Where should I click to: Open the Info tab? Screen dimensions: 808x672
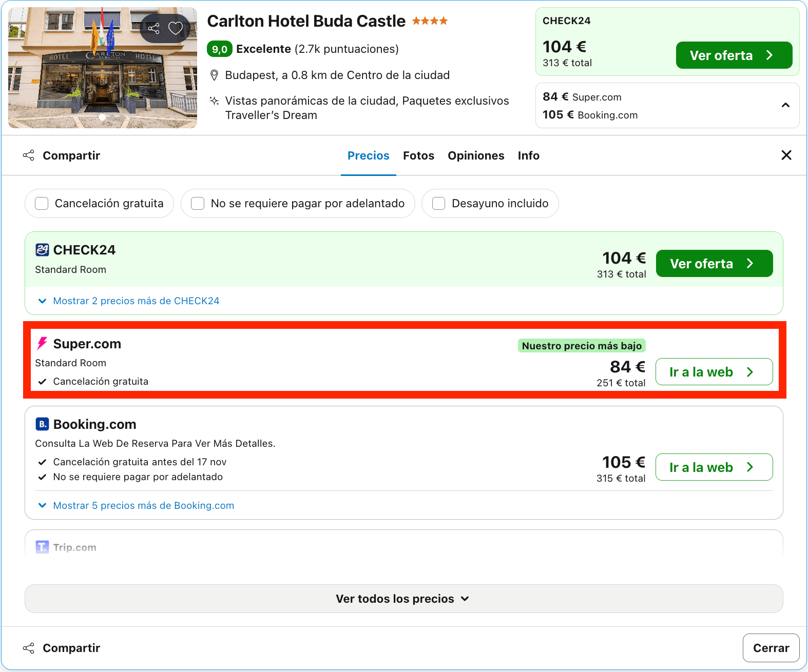[x=528, y=155]
